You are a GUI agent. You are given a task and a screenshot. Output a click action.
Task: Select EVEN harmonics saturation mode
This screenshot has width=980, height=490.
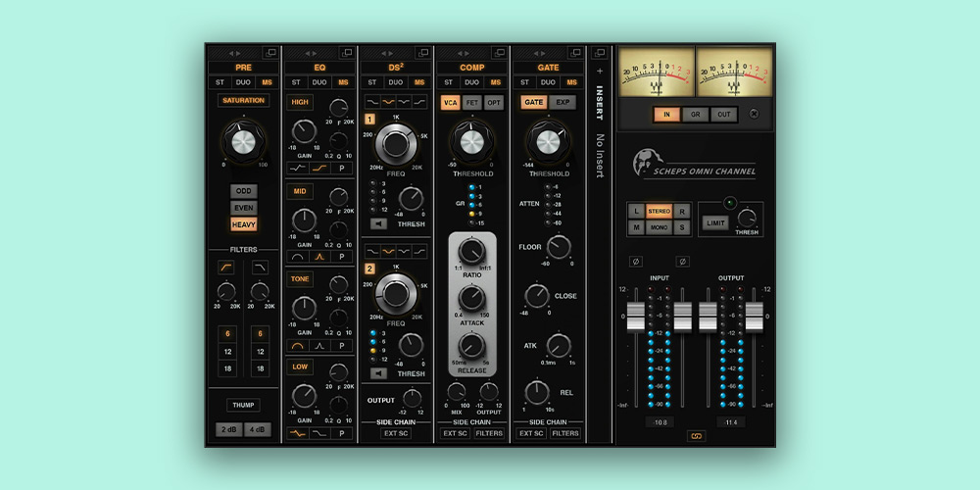point(244,208)
